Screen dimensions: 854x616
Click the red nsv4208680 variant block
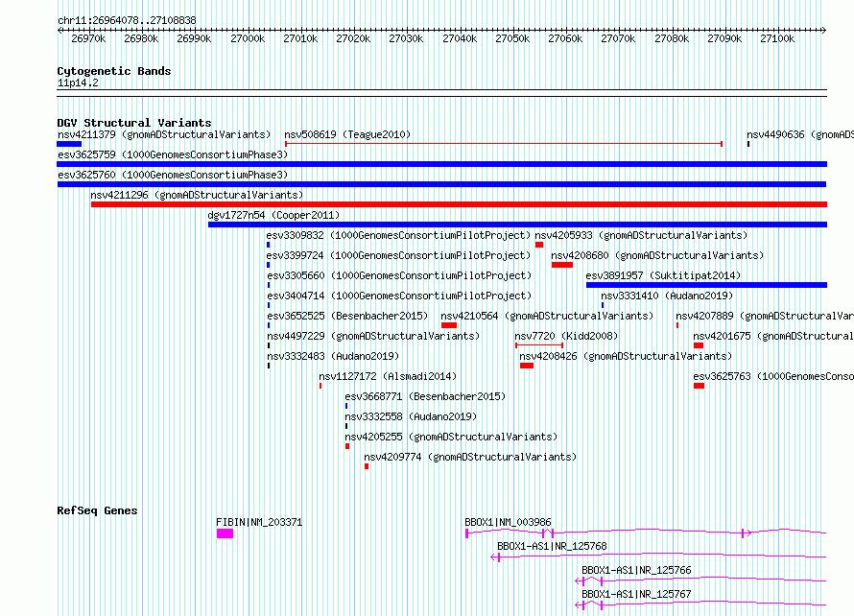click(562, 265)
